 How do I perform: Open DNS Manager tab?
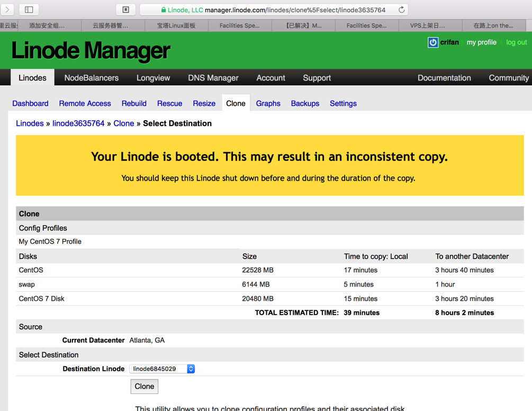point(213,78)
